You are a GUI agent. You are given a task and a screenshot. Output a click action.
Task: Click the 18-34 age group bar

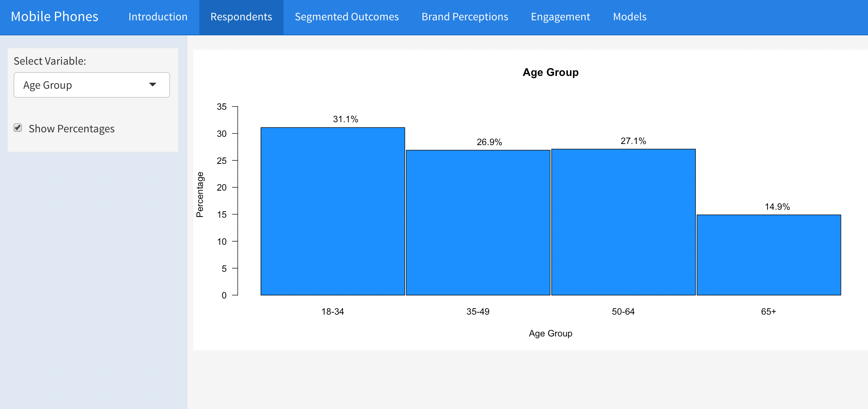pyautogui.click(x=332, y=211)
